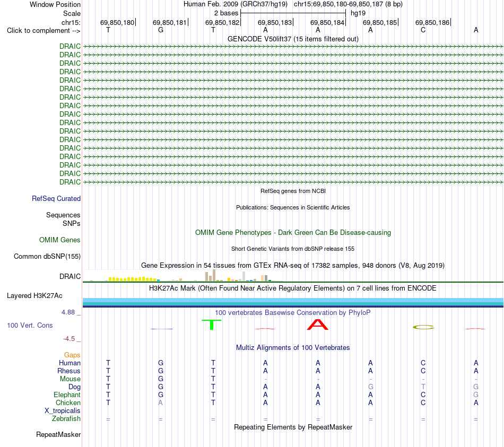504x447 pixels.
Task: Click base C in the complement ruler row
Action: coord(423,30)
